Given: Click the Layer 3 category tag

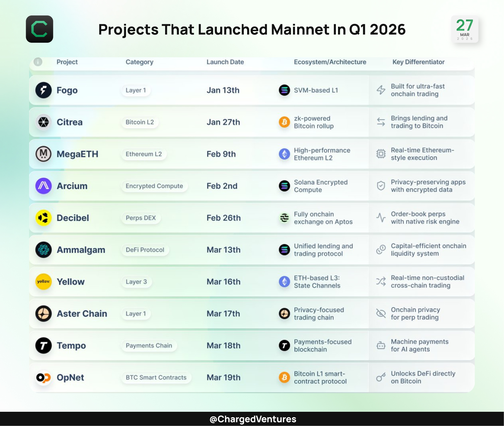Looking at the screenshot, I should (x=136, y=282).
